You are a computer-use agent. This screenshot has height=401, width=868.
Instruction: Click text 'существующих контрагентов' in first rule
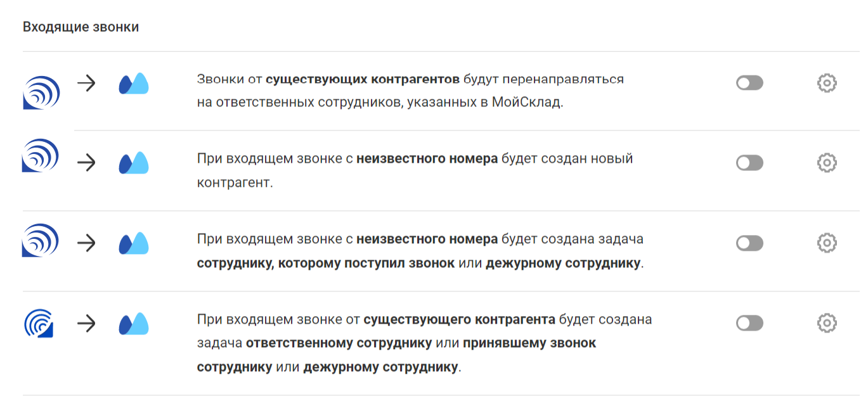[x=363, y=80]
